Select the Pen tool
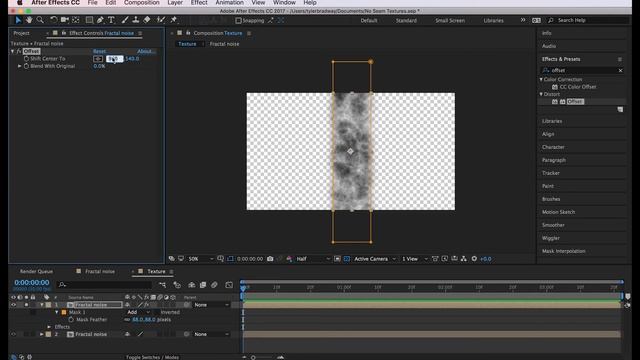 [x=100, y=20]
